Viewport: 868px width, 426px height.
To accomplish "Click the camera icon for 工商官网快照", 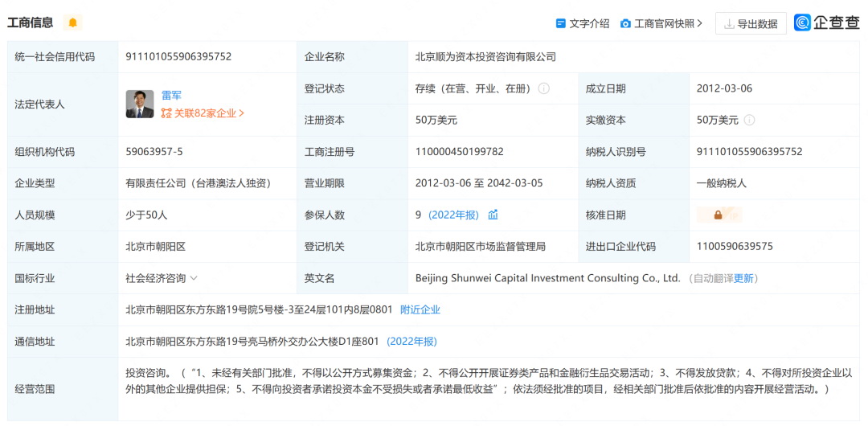I will click(x=625, y=23).
